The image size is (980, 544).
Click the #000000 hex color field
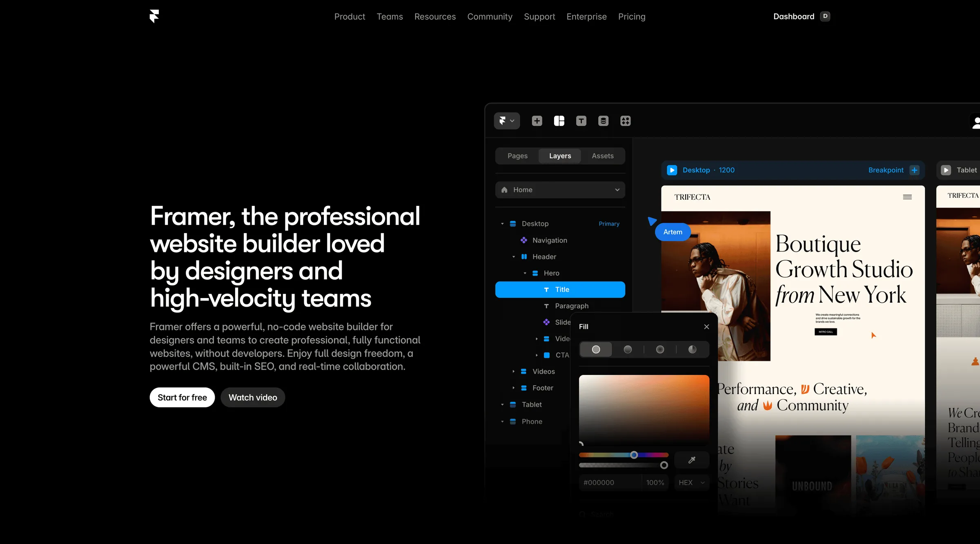pos(610,483)
